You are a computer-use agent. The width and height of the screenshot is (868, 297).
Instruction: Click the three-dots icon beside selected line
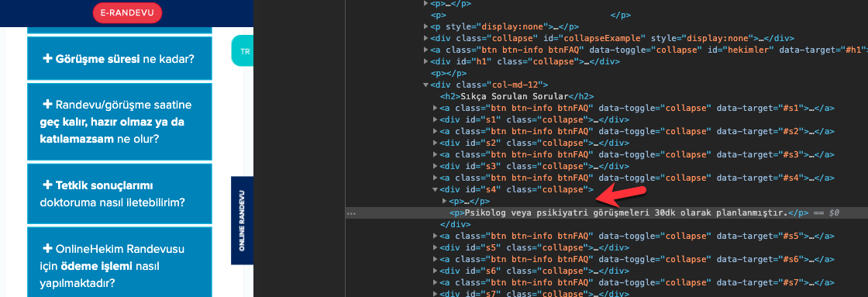click(350, 213)
